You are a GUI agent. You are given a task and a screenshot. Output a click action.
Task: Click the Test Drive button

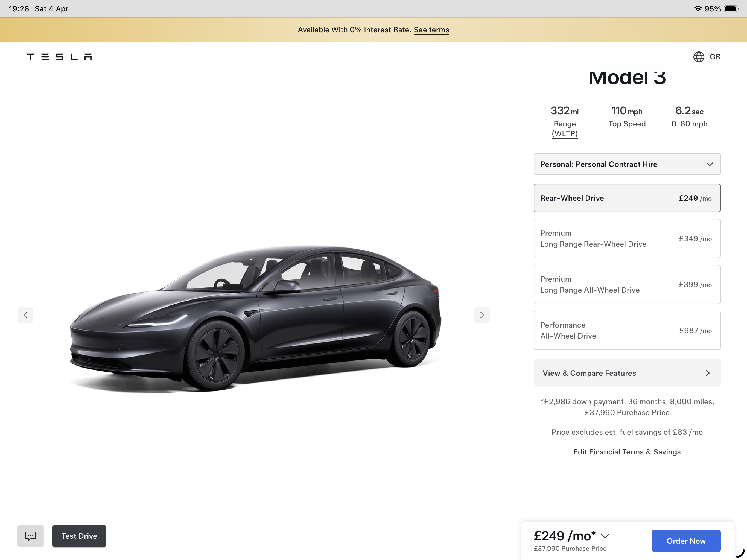79,536
